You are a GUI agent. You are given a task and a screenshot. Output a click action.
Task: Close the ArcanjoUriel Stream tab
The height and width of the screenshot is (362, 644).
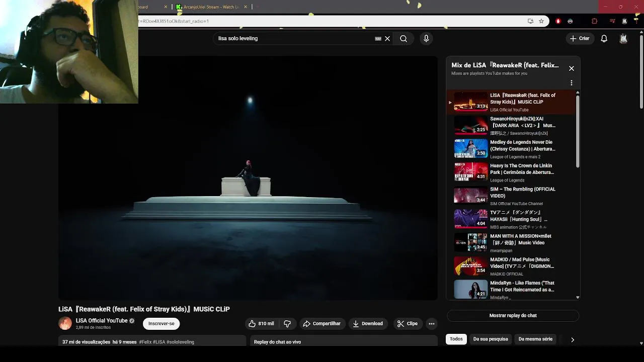246,7
